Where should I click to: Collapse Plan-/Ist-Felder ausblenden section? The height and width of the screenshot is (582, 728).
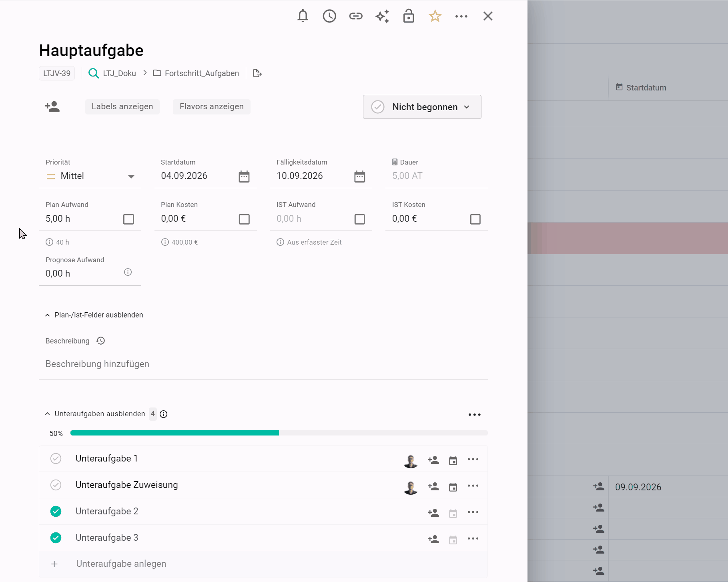(94, 315)
